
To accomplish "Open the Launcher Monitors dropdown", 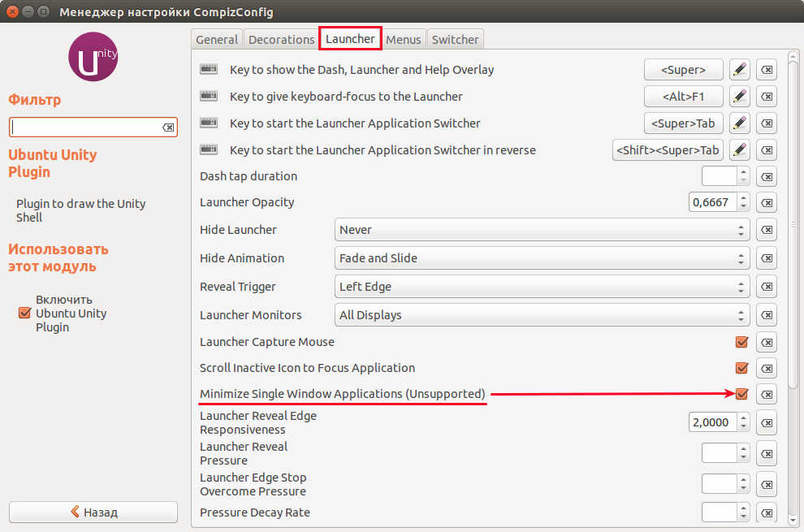I will (542, 315).
